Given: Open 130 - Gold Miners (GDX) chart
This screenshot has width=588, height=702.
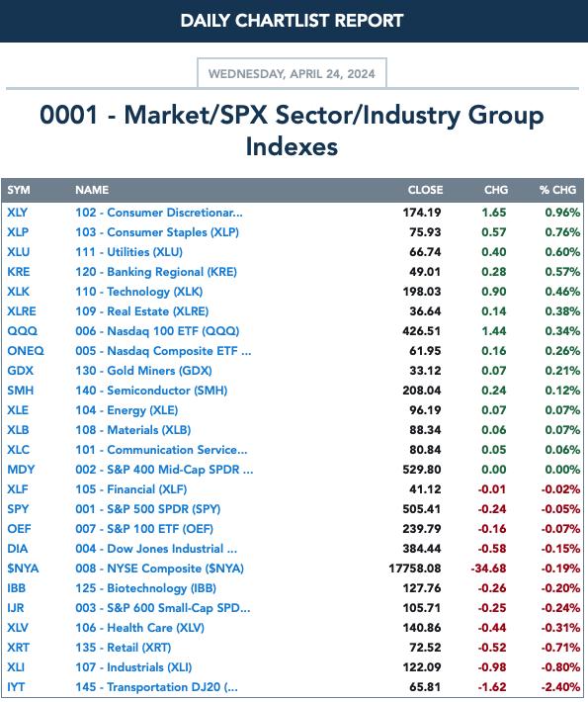Looking at the screenshot, I should tap(143, 371).
